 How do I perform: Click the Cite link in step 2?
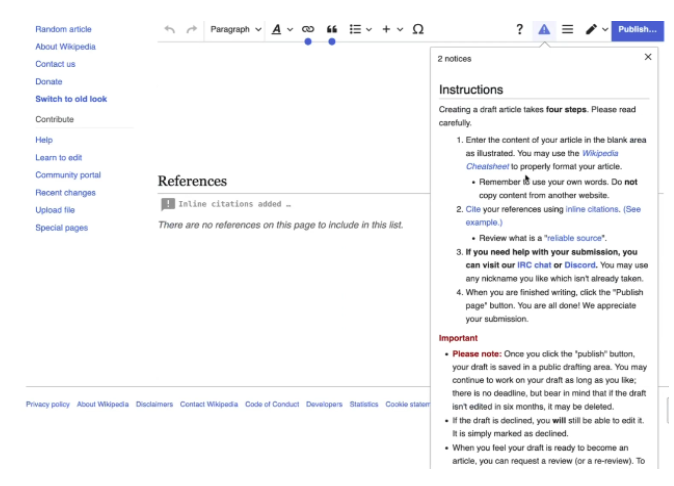[x=473, y=209]
